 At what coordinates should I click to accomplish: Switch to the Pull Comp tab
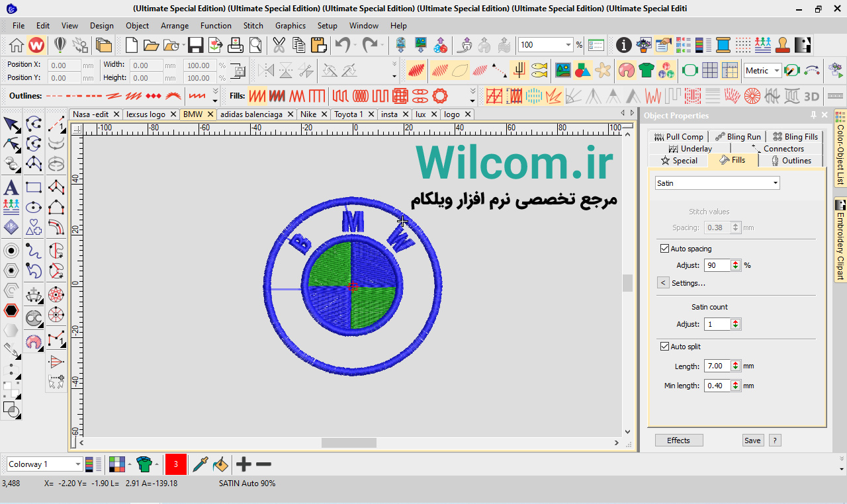point(678,137)
